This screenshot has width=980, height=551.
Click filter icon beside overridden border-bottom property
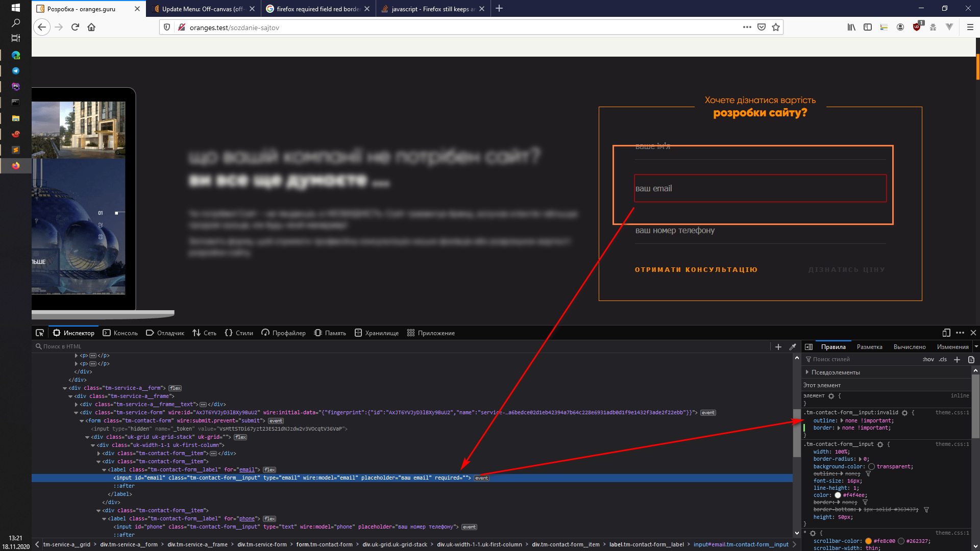tap(926, 510)
